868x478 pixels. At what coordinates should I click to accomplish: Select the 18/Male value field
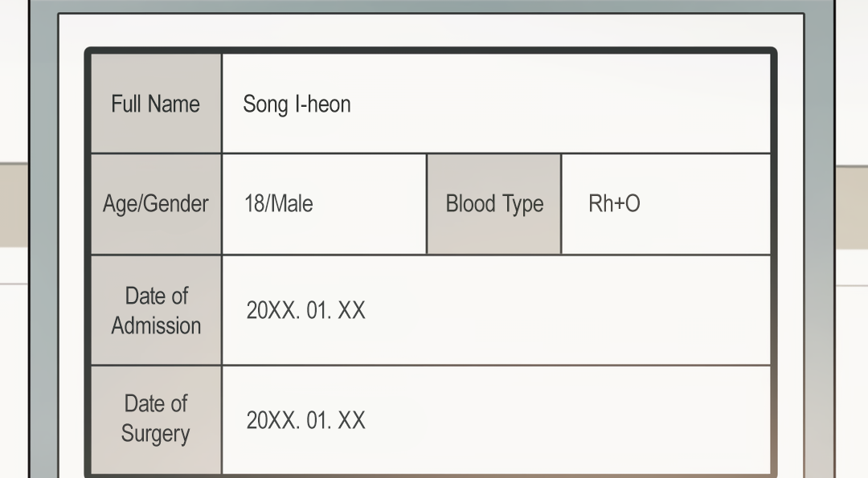pos(278,204)
